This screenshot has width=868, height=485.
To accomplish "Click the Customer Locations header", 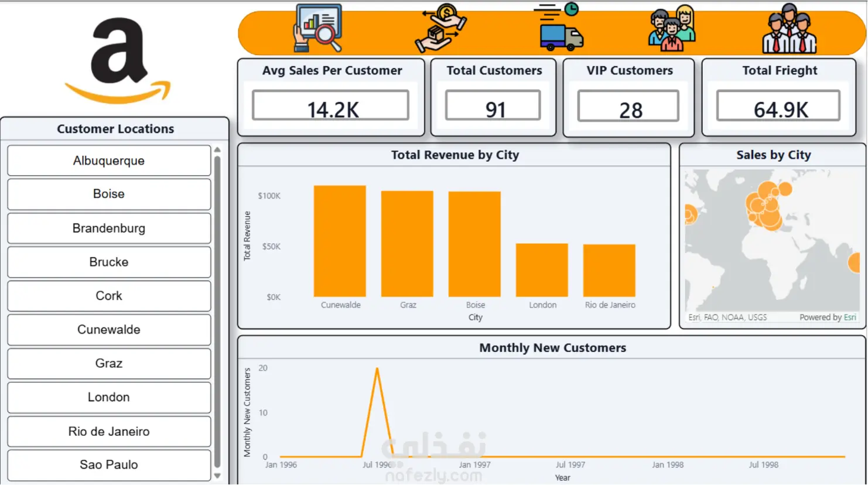I will pyautogui.click(x=115, y=129).
